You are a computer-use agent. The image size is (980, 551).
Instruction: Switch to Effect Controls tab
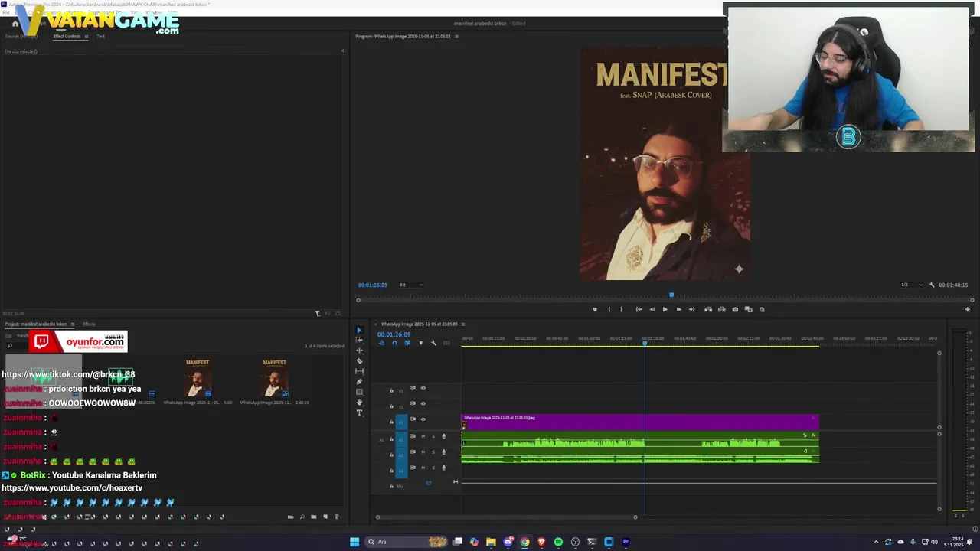[x=67, y=36]
